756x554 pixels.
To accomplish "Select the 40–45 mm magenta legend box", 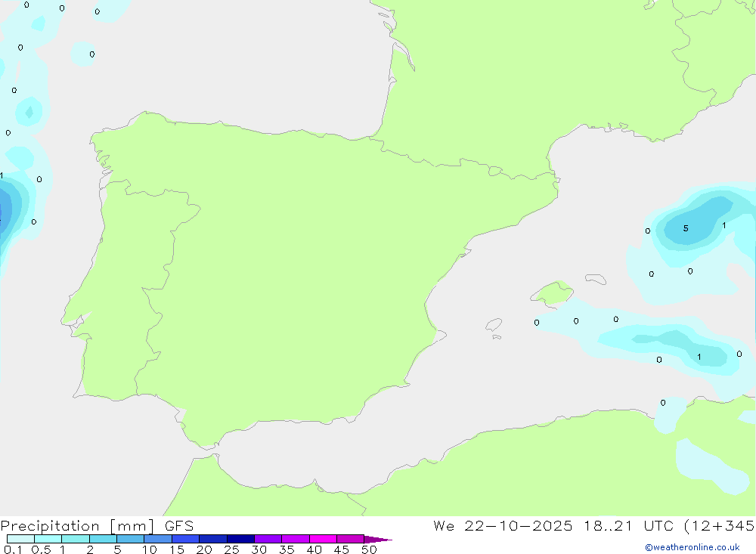I will pyautogui.click(x=323, y=539).
